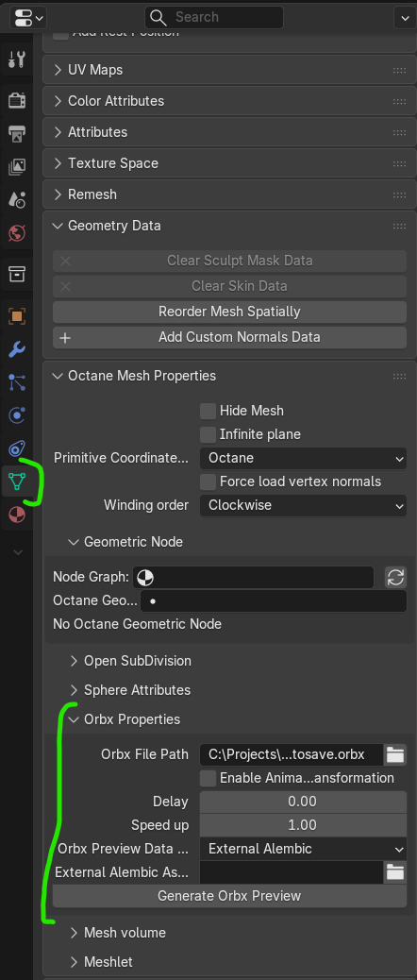Open the View Layer properties tab
417x980 pixels.
pos(17,167)
